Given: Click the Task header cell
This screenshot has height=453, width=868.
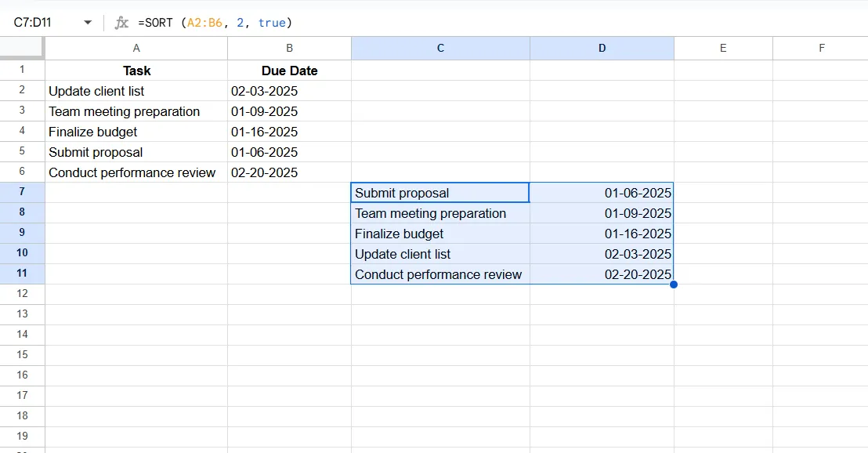Looking at the screenshot, I should coord(136,71).
